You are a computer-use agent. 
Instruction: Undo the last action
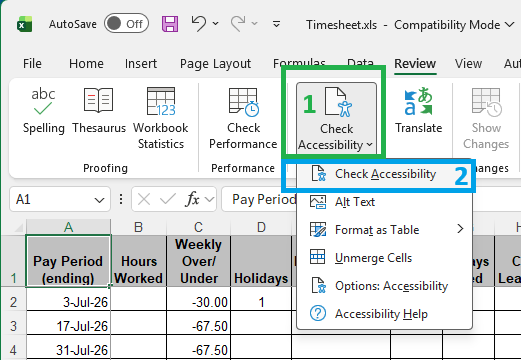tap(198, 23)
